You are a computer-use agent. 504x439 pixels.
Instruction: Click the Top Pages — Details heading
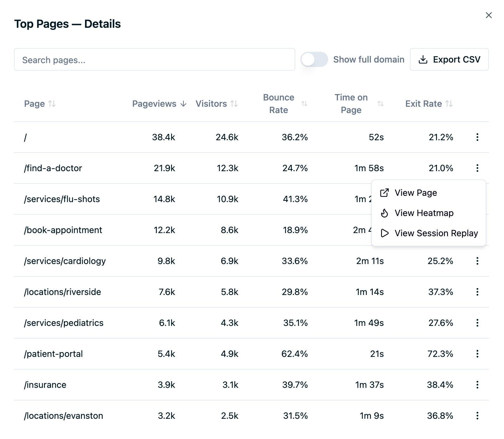pyautogui.click(x=67, y=24)
